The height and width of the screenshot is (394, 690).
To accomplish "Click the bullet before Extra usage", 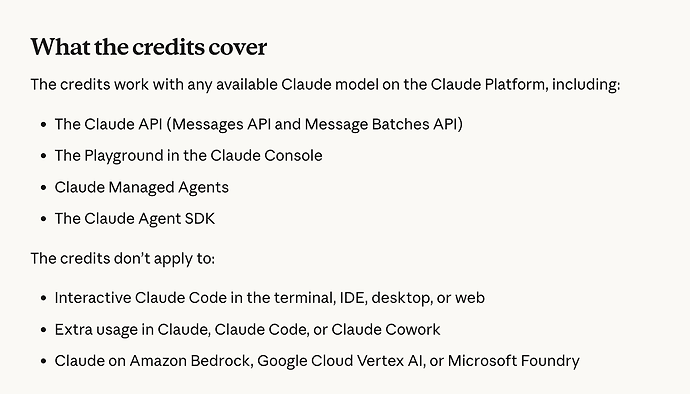I will pyautogui.click(x=43, y=330).
